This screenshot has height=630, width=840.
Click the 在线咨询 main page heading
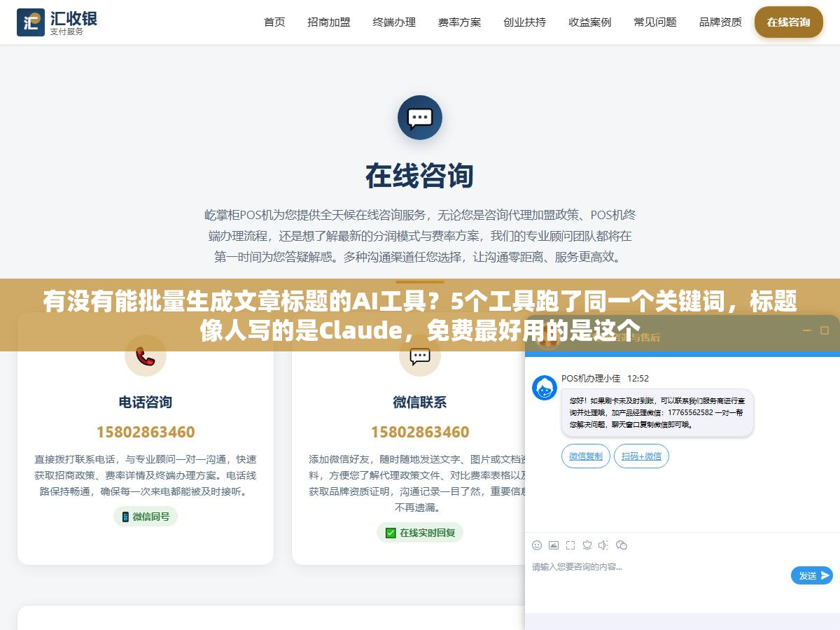[420, 176]
